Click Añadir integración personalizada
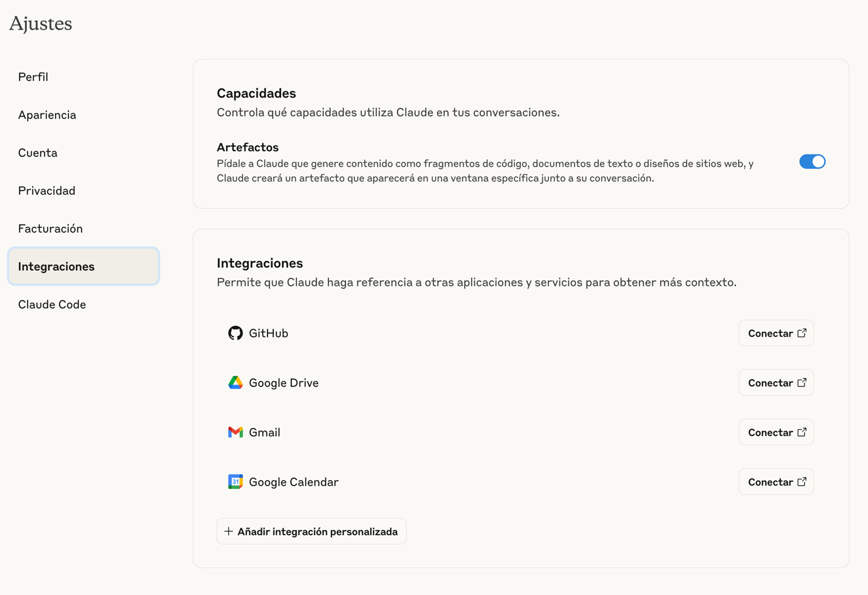868x595 pixels. point(311,531)
